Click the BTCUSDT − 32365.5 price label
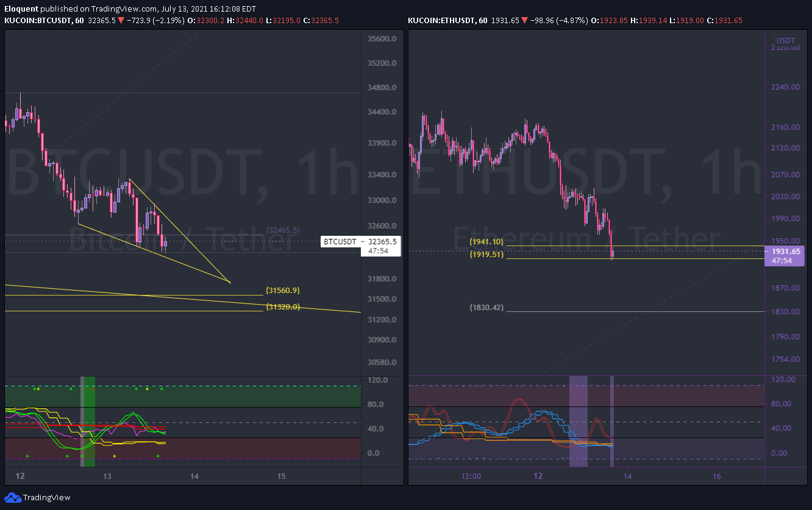812x510 pixels. (360, 242)
